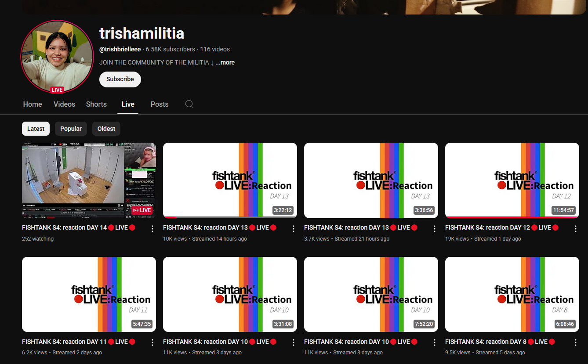
Task: Click '10K views • Streamed 14 hours ago'
Action: pos(205,239)
